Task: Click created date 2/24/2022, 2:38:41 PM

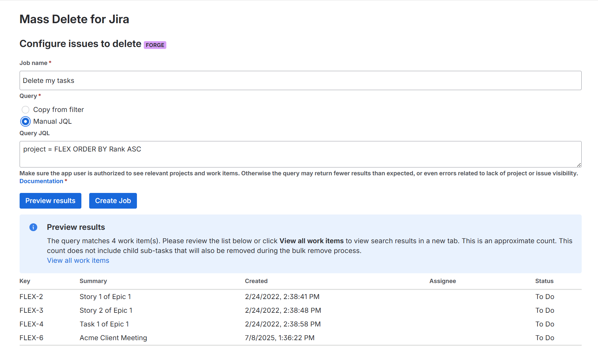Action: point(282,297)
